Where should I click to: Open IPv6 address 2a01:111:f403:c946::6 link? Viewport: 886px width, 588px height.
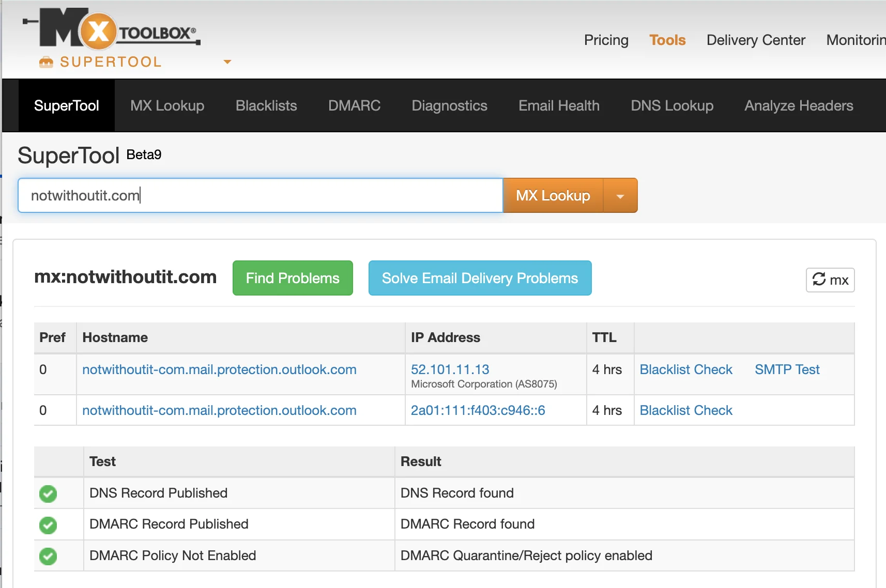click(x=478, y=410)
